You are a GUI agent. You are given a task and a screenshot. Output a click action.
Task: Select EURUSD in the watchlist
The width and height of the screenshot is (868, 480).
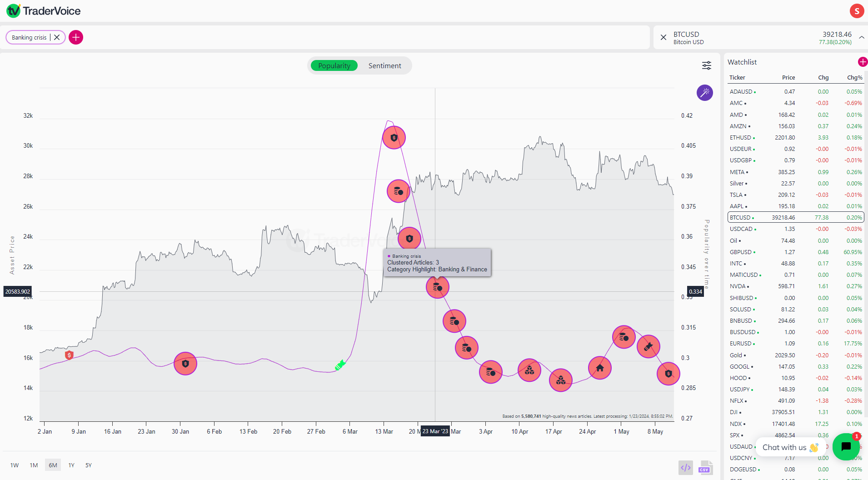796,343
